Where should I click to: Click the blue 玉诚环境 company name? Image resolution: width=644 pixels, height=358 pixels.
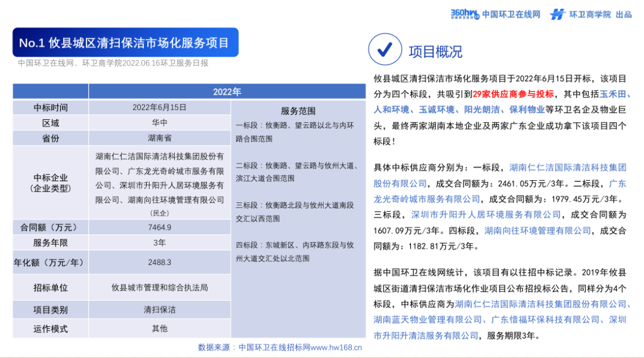(436, 110)
